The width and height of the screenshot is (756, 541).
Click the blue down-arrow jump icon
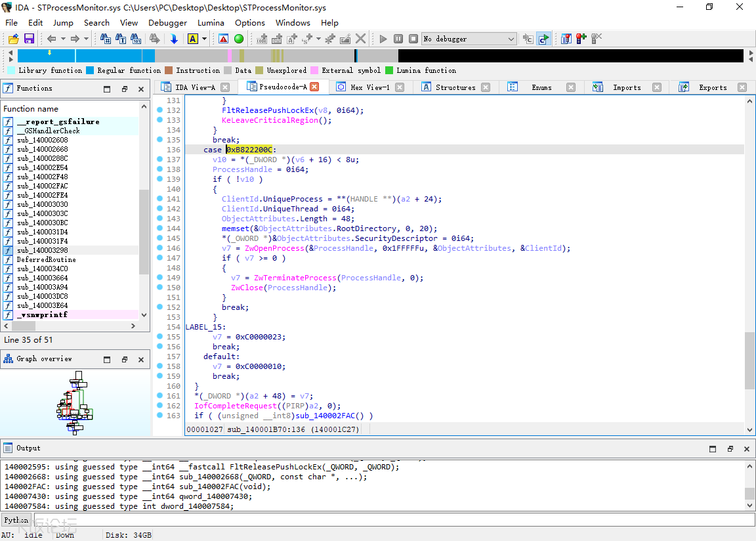coord(174,39)
